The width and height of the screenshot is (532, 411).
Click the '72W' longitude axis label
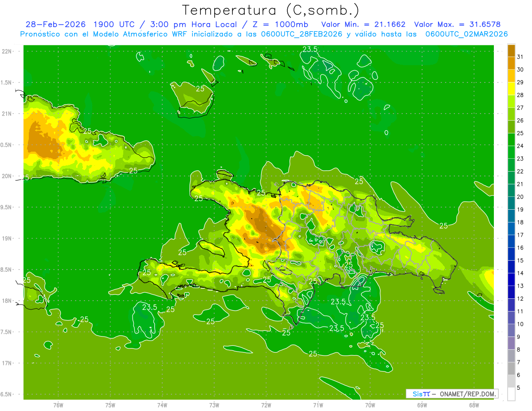click(266, 405)
